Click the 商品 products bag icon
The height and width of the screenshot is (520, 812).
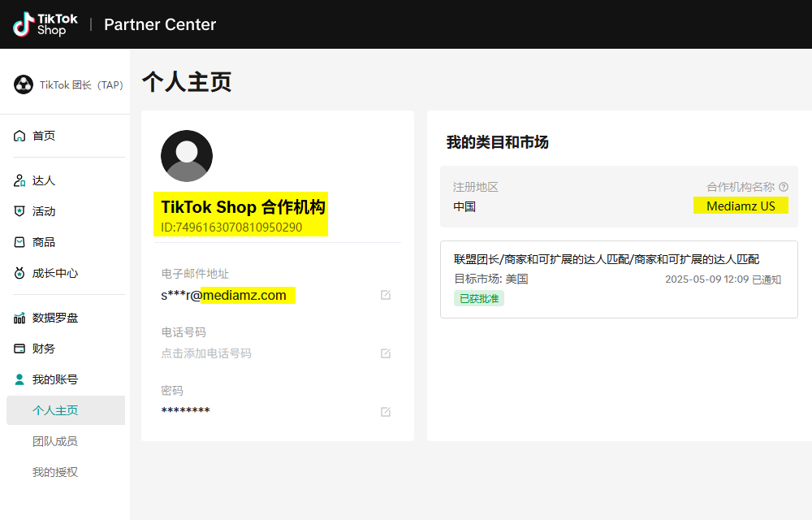coord(19,242)
